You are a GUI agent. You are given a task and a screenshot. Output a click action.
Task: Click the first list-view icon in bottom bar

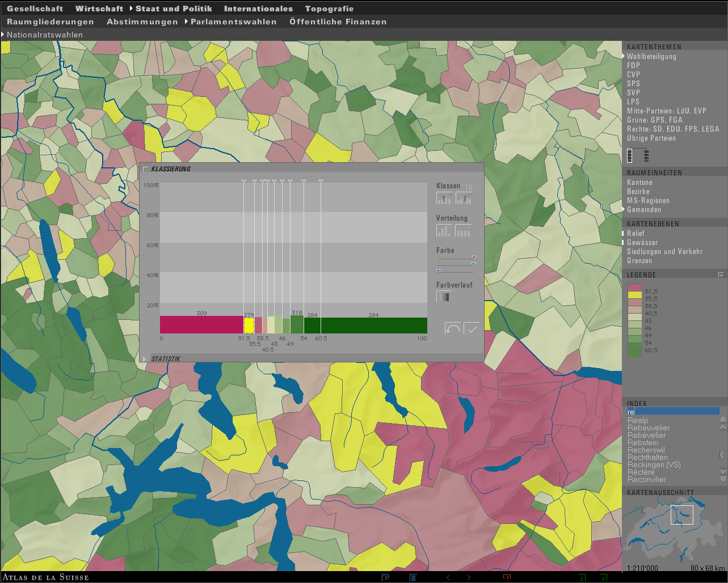(x=386, y=577)
